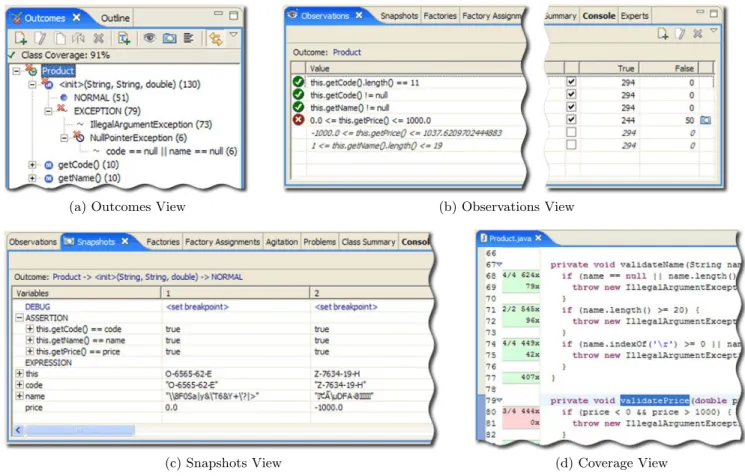Click the DEBUG row label in Snapshots
Viewport: 745px width, 476px height.
click(37, 307)
